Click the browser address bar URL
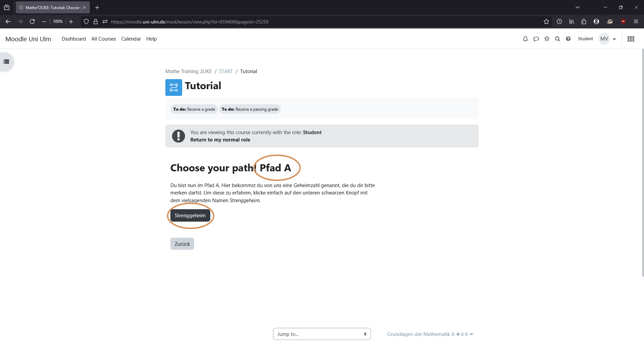 (x=190, y=22)
